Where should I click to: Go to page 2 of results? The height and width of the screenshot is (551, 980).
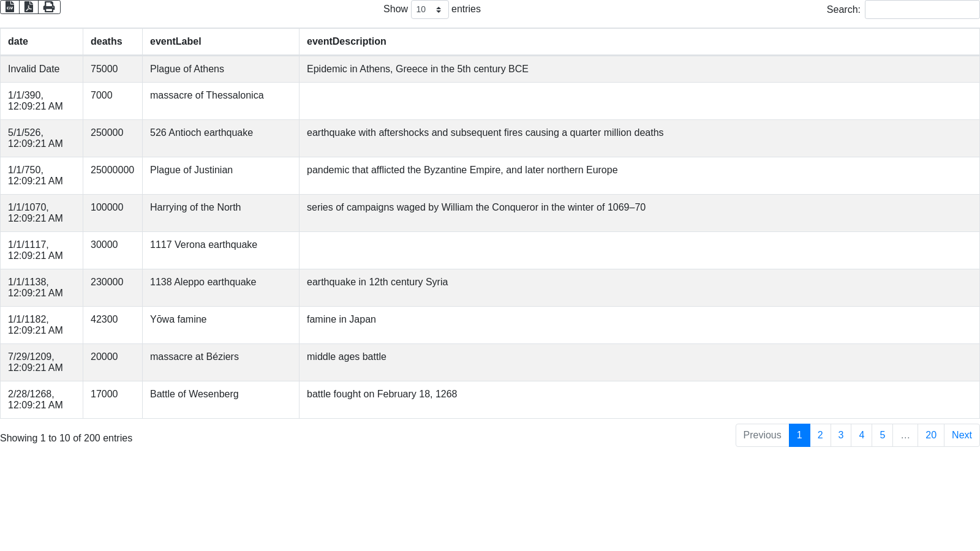tap(820, 435)
